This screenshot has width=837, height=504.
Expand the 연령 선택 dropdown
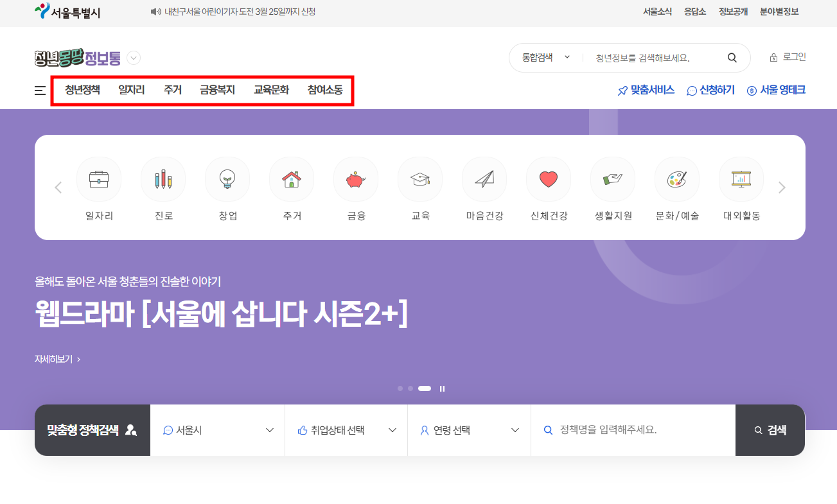pyautogui.click(x=470, y=430)
